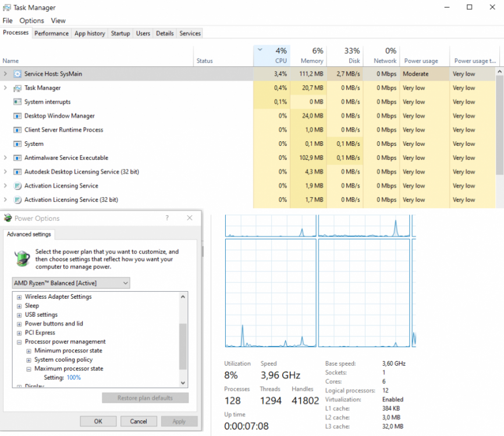Open the AMD Ryzen Balanced power plan dropdown
The image size is (504, 436).
tap(71, 283)
